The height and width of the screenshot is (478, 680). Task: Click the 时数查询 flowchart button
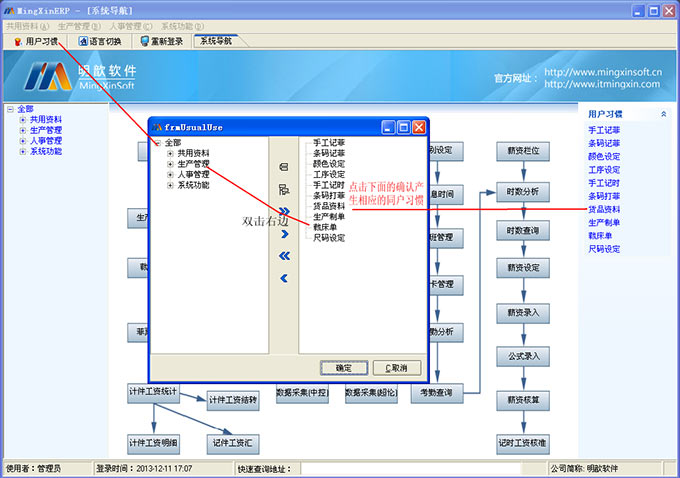[x=523, y=231]
